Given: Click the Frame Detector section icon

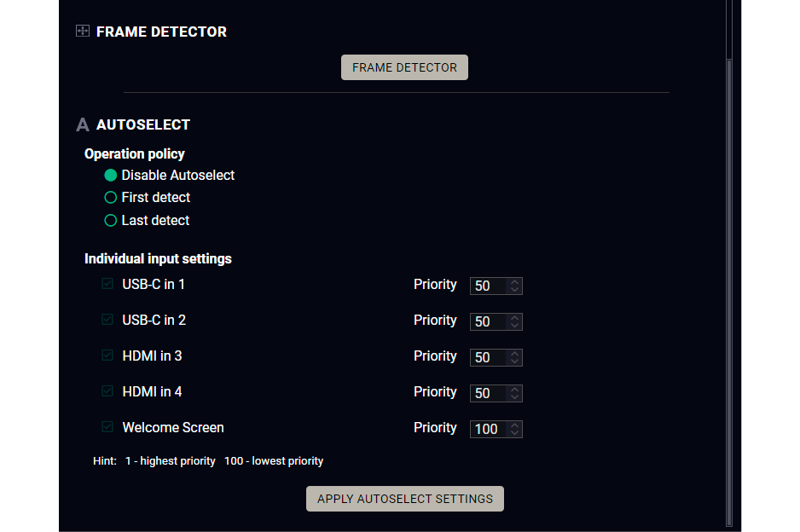Looking at the screenshot, I should coord(83,32).
